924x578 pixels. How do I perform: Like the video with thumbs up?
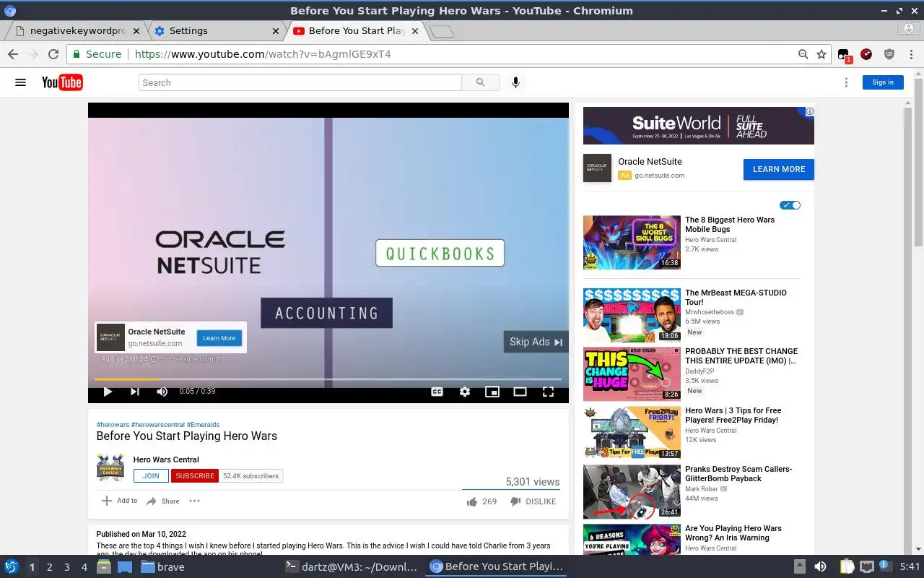(472, 501)
